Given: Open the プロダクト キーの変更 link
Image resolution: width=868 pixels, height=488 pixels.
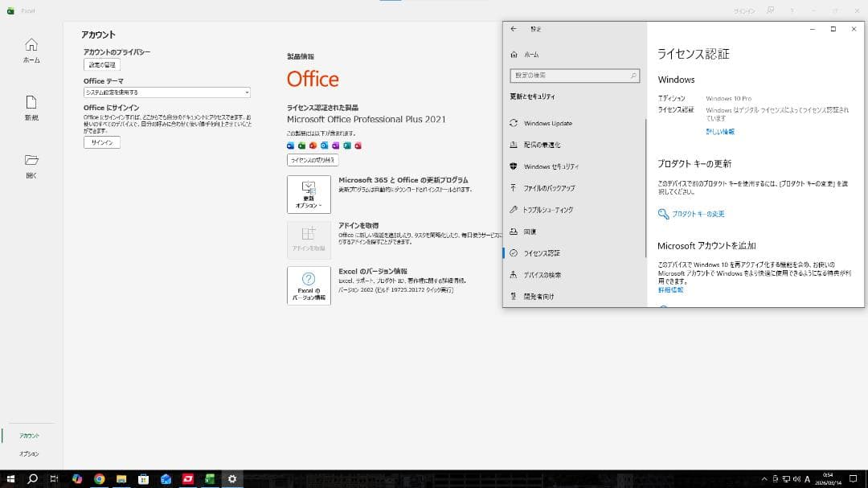Looking at the screenshot, I should 698,214.
